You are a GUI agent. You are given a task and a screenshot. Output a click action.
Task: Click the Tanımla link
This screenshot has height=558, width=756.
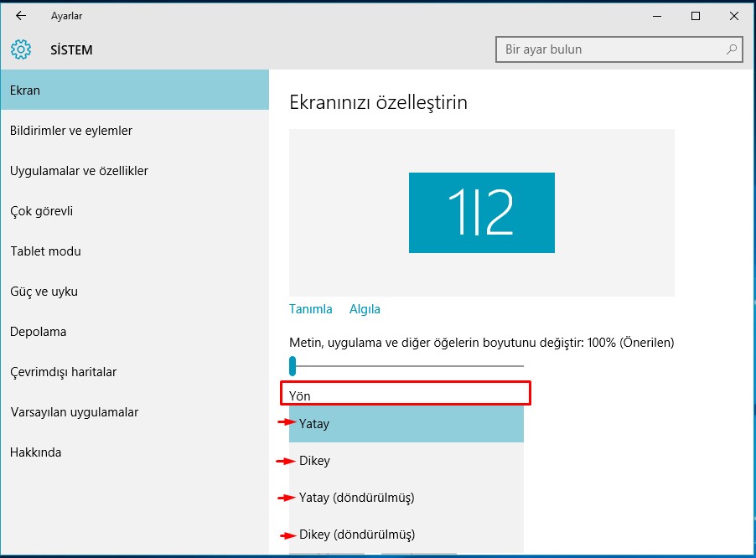point(310,309)
